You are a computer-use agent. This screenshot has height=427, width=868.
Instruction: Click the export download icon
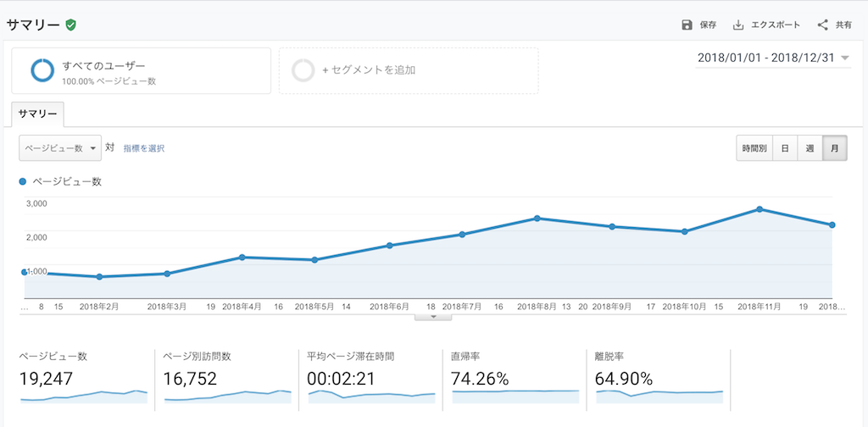738,25
